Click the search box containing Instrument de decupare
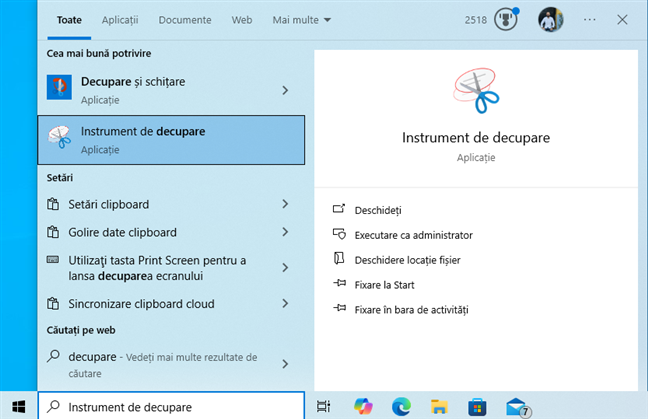The height and width of the screenshot is (419, 648). 170,407
